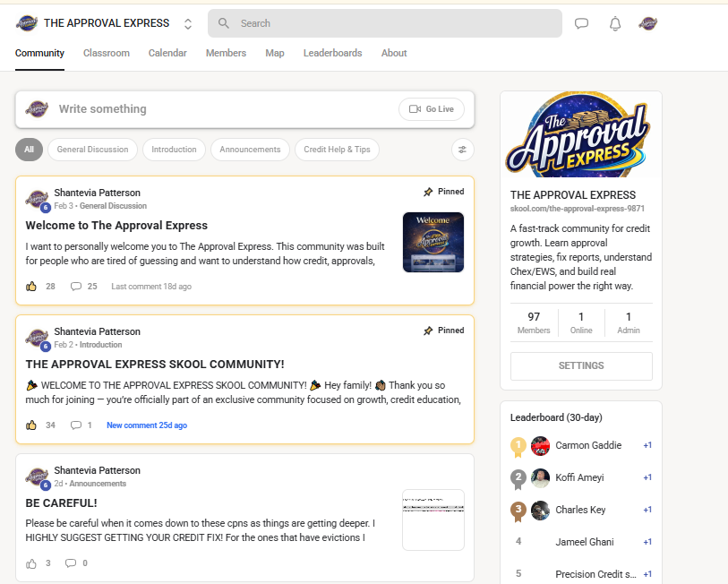Open the BE CAREFUL! post thumbnail
The image size is (728, 584).
433,520
